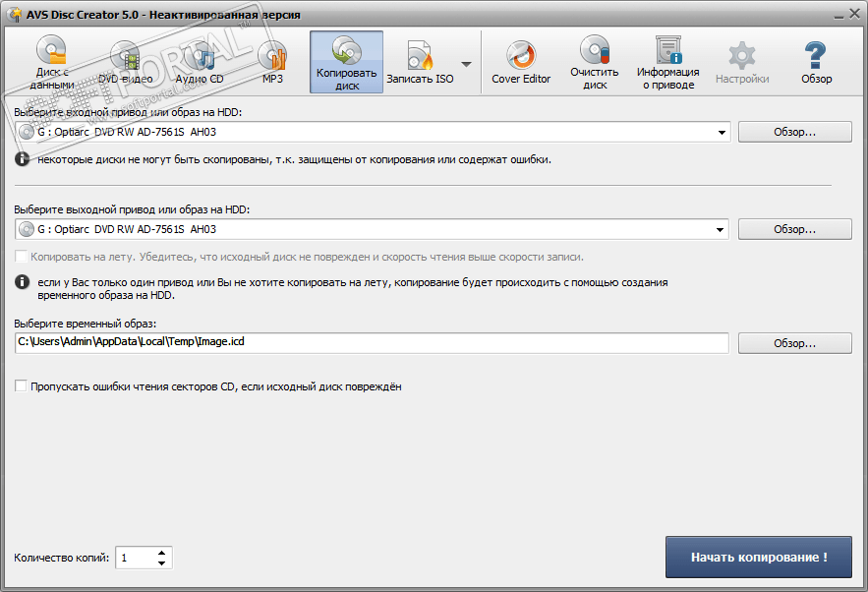Select the DVD-видео toolbar icon
868x592 pixels.
pos(125,62)
